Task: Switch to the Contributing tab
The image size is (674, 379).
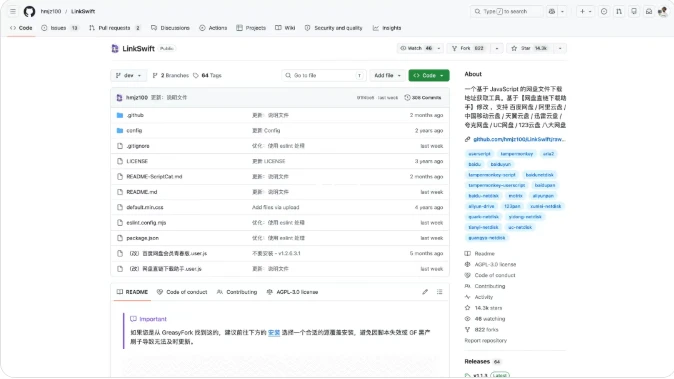Action: (237, 292)
